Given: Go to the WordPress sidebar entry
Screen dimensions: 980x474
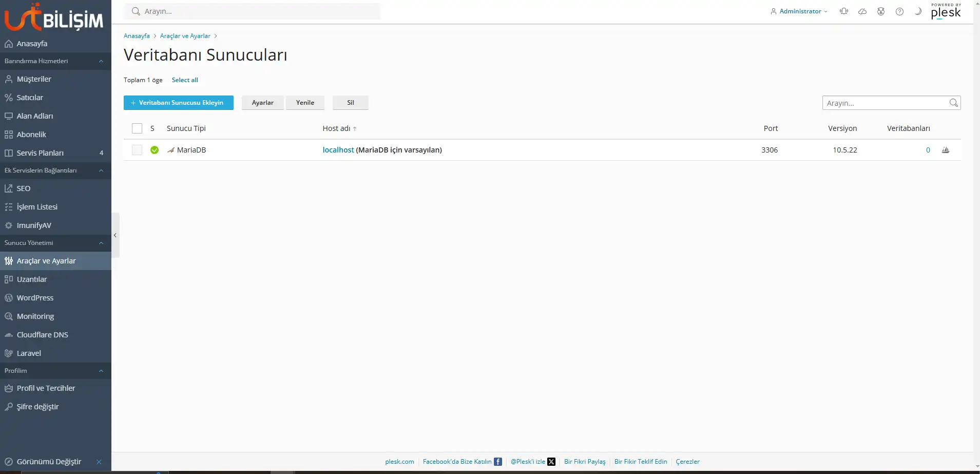Looking at the screenshot, I should [34, 297].
